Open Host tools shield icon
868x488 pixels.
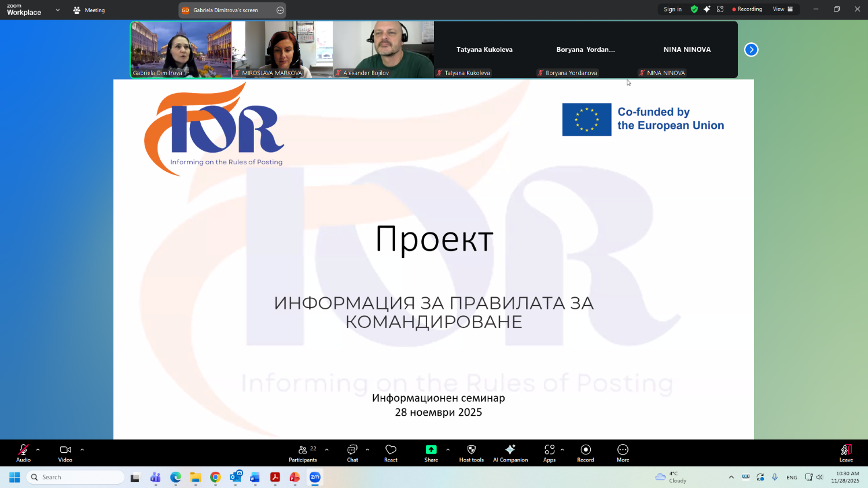tap(471, 450)
